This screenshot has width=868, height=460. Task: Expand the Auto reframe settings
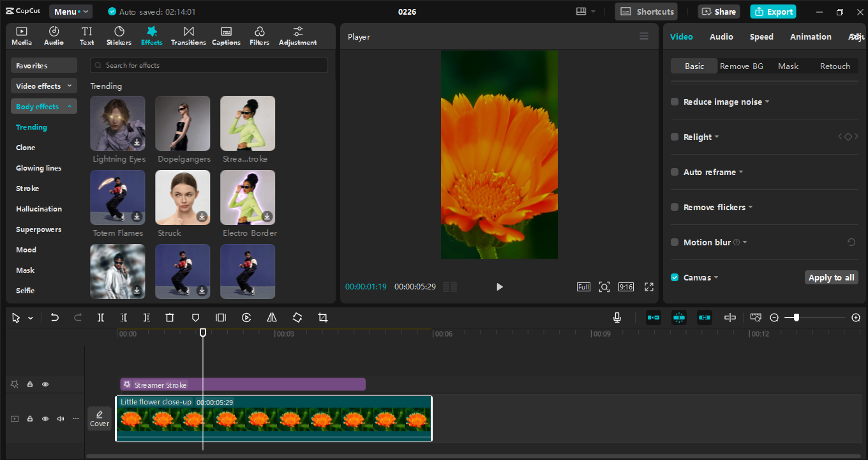point(740,172)
